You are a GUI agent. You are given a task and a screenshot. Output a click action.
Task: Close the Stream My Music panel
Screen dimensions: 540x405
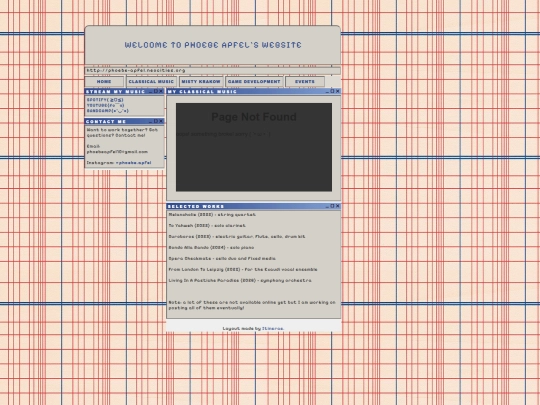pos(161,91)
